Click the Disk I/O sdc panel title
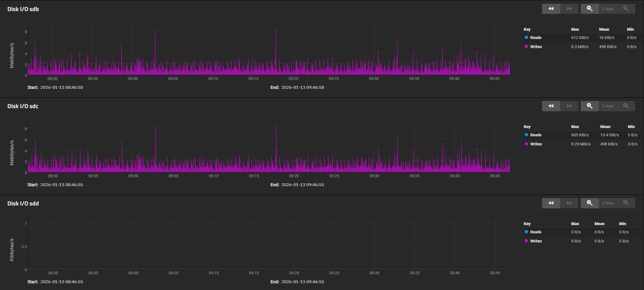Image resolution: width=644 pixels, height=290 pixels. point(23,106)
